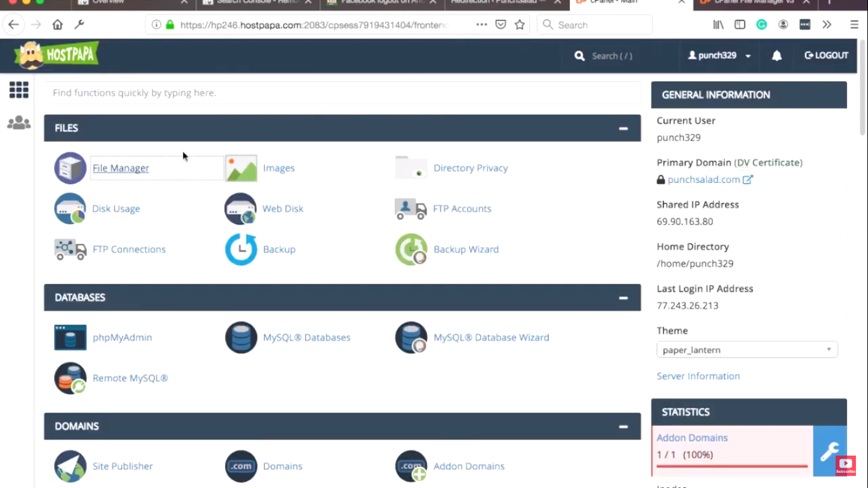This screenshot has width=868, height=488.
Task: Click the FTP Accounts truck icon
Action: (411, 208)
